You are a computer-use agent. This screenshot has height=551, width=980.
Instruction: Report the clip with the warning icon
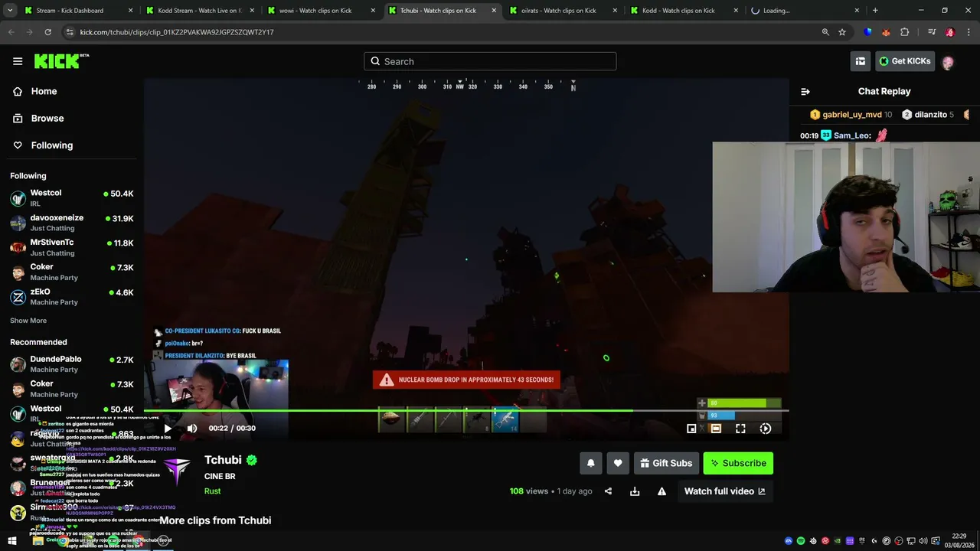[x=661, y=491]
